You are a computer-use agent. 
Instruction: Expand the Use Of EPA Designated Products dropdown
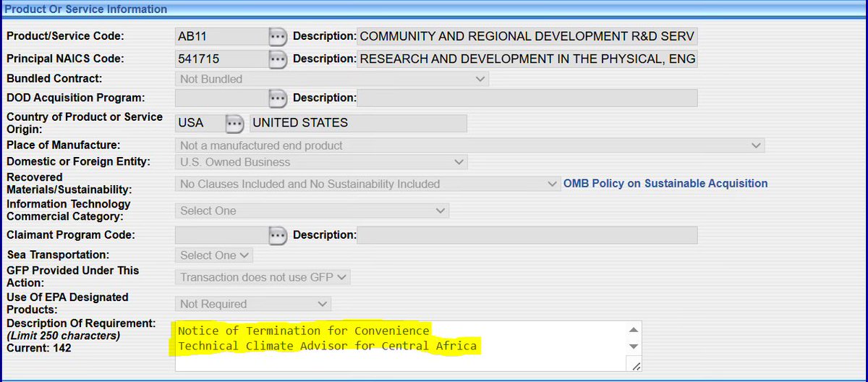coord(252,304)
